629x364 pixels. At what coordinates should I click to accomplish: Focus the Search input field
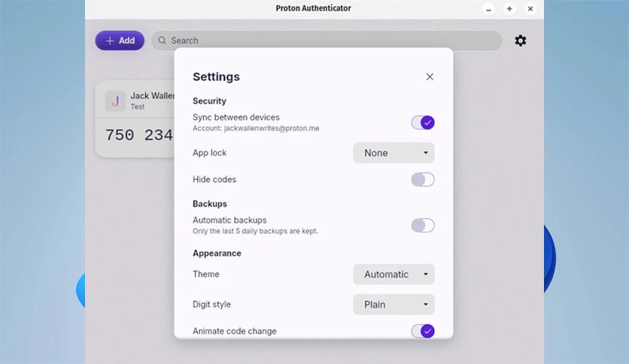327,41
